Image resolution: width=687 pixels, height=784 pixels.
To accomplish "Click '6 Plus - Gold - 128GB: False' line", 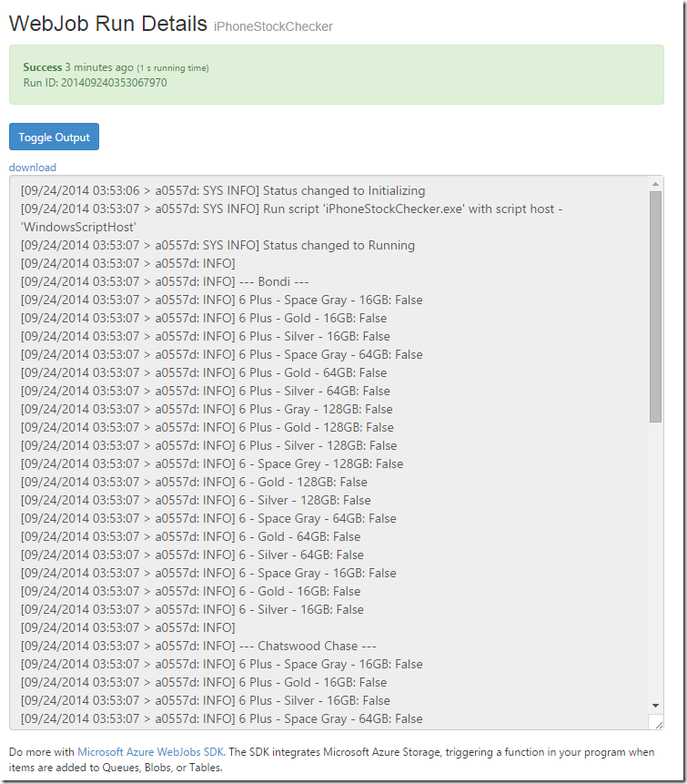I will (207, 427).
